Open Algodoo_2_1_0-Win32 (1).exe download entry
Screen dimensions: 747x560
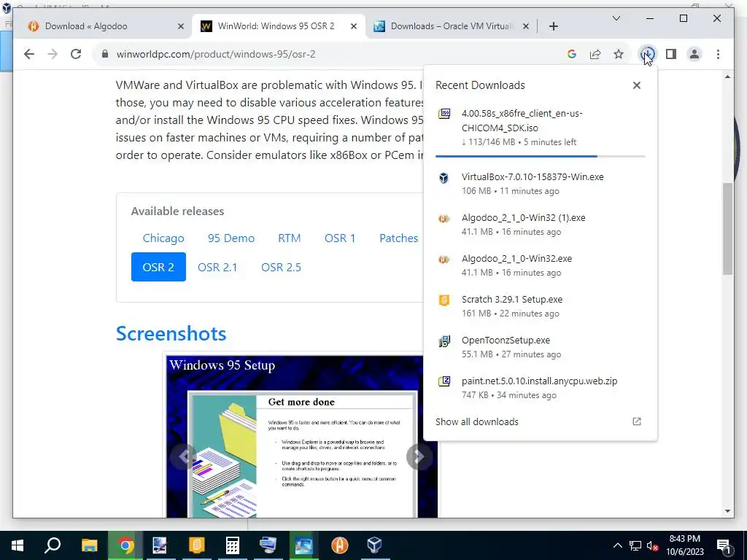541,225
